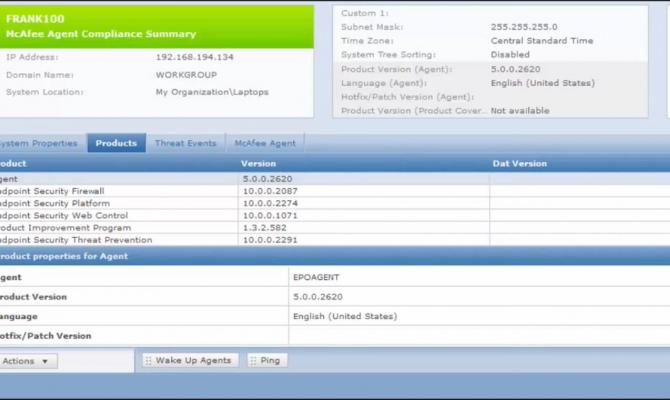Click the IP address 192.168.194.134
Viewport: 670px width, 400px height.
click(194, 57)
